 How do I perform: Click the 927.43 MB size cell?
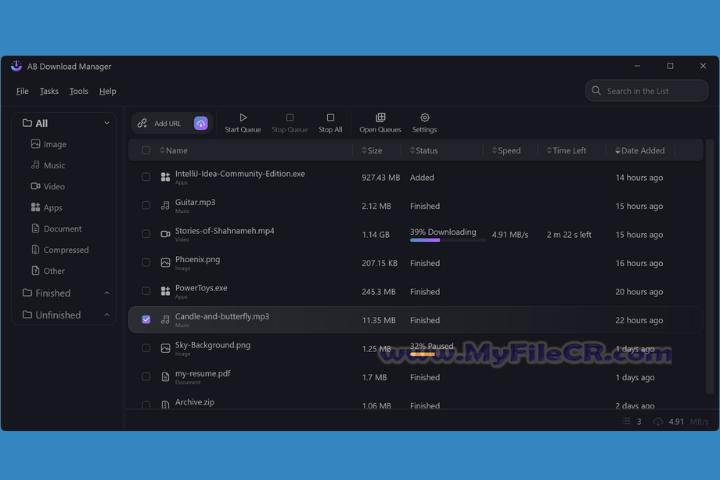click(x=381, y=177)
